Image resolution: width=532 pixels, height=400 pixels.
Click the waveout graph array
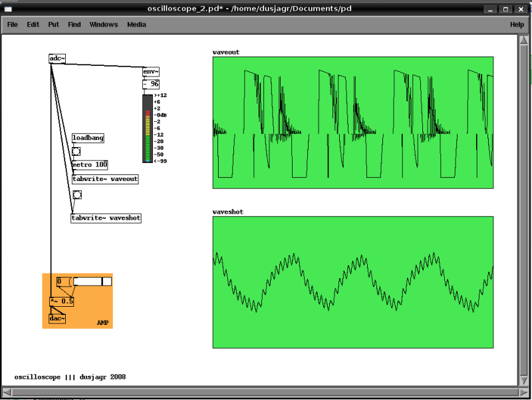pos(353,122)
